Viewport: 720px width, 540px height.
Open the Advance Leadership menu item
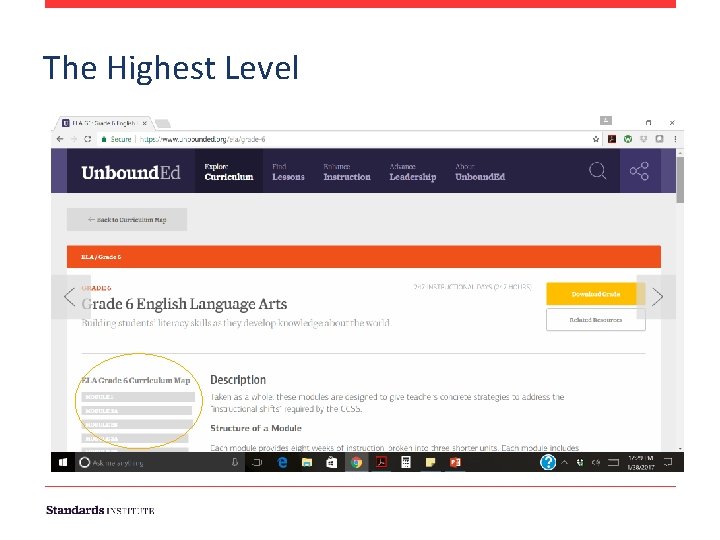tap(412, 172)
